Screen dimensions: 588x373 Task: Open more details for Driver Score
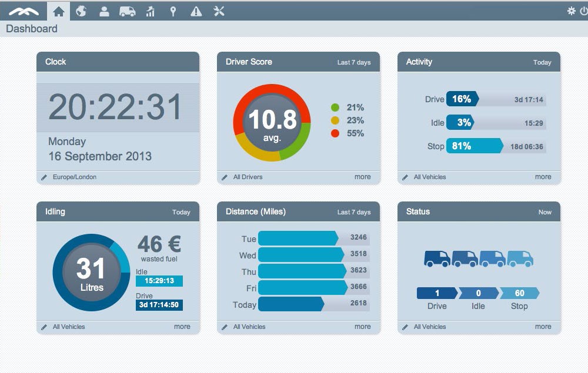pos(362,177)
